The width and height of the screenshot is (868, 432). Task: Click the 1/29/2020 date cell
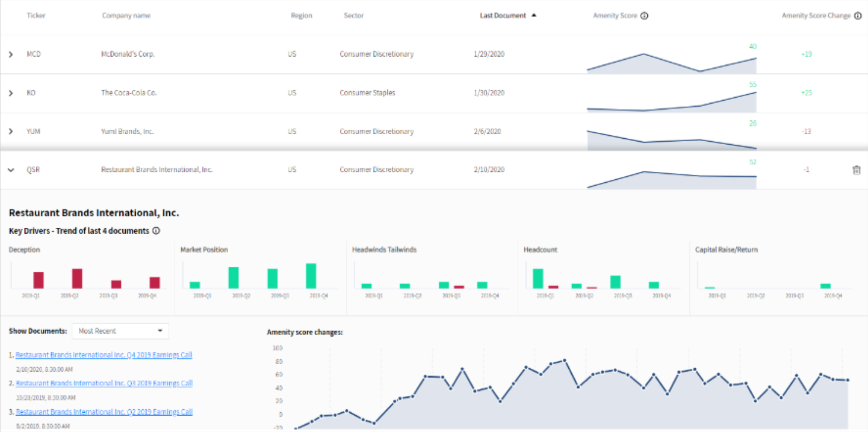(x=489, y=54)
